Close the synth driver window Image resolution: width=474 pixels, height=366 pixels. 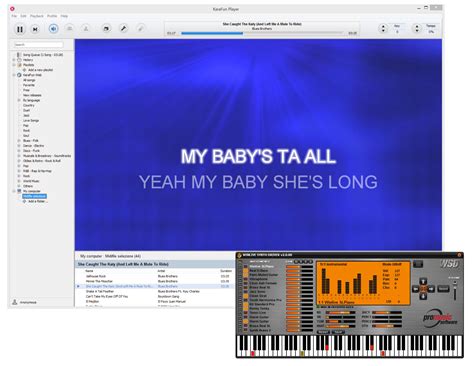click(459, 255)
